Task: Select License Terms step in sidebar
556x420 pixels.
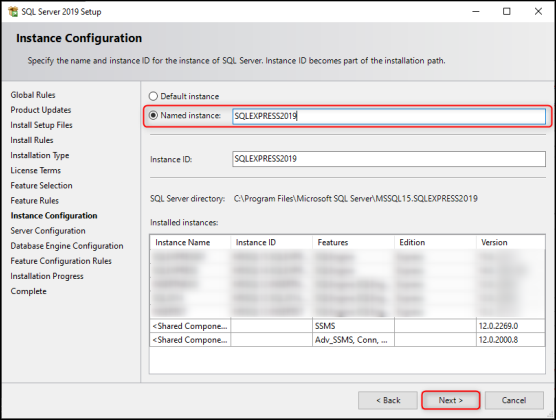Action: [35, 170]
